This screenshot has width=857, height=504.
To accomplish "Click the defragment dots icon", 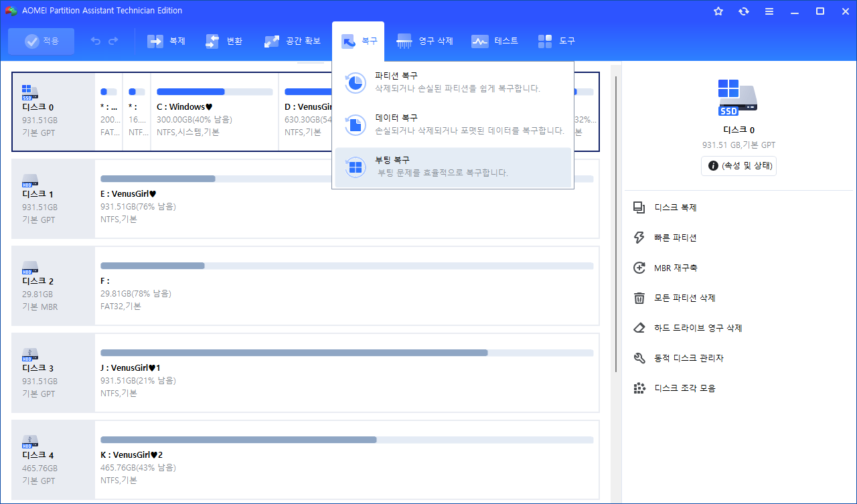I will [x=639, y=388].
